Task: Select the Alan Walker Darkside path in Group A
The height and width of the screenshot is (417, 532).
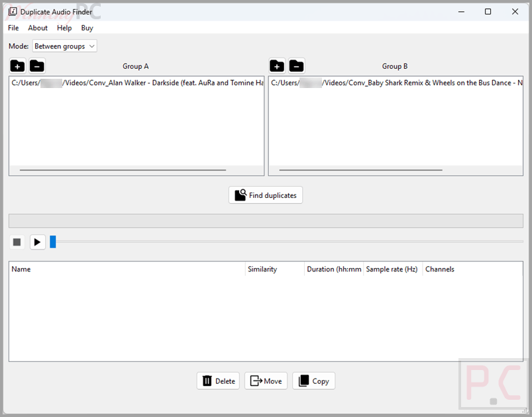Action: [136, 83]
